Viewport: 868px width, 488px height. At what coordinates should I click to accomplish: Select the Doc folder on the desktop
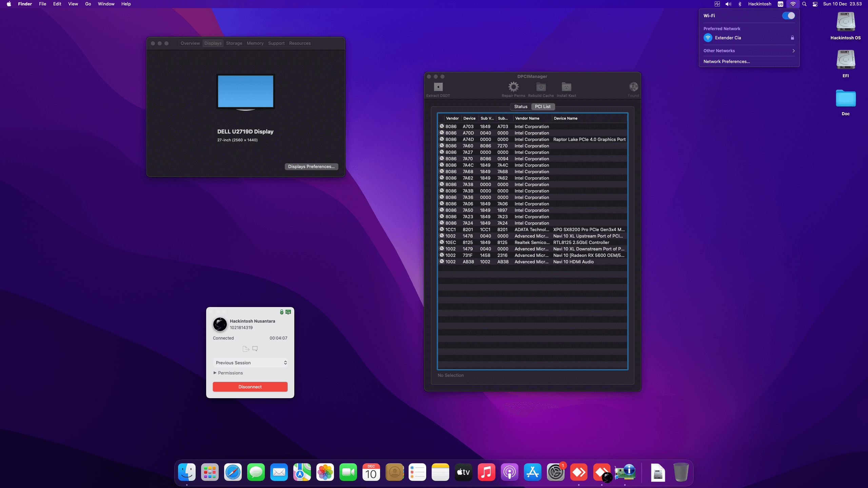click(x=846, y=102)
